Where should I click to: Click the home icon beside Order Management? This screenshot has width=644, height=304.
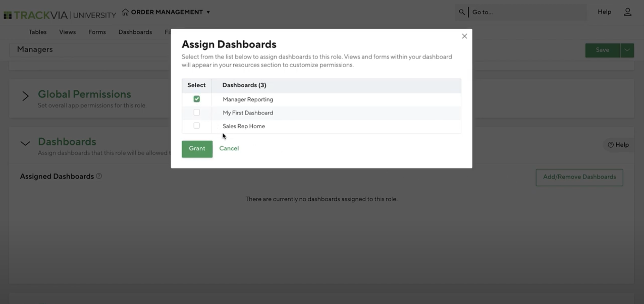tap(125, 12)
